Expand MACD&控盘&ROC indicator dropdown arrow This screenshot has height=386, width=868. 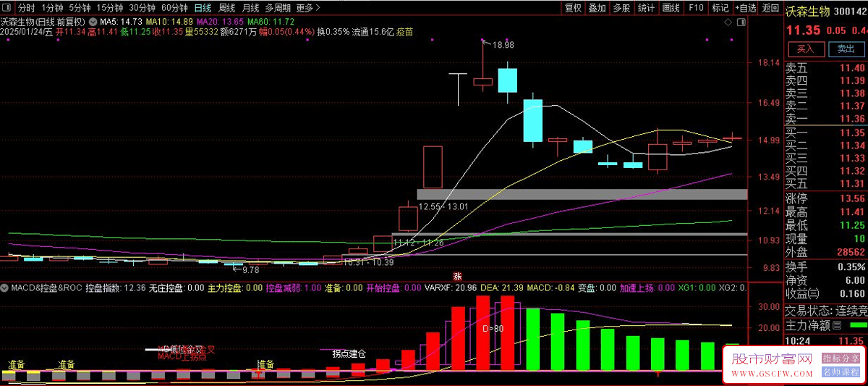[x=6, y=288]
